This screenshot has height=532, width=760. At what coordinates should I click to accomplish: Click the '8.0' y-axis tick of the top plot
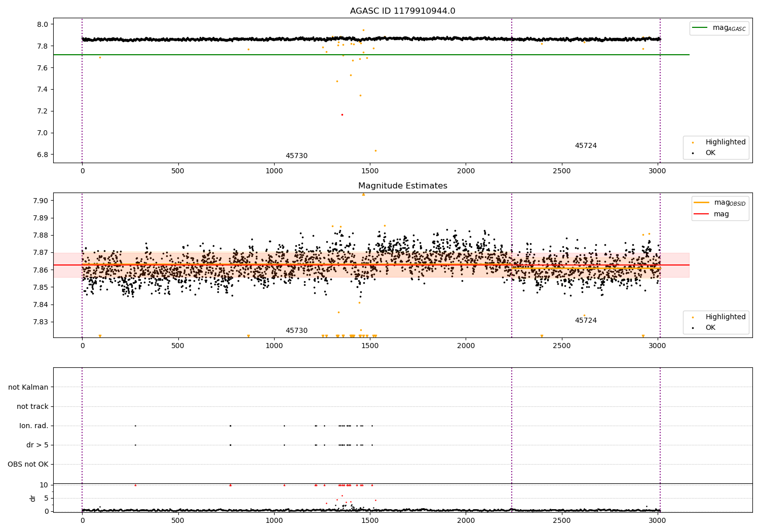[43, 24]
